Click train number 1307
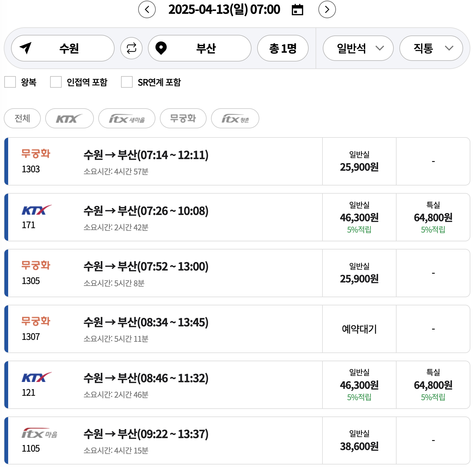Viewport: 476px width, 467px height. pyautogui.click(x=31, y=337)
